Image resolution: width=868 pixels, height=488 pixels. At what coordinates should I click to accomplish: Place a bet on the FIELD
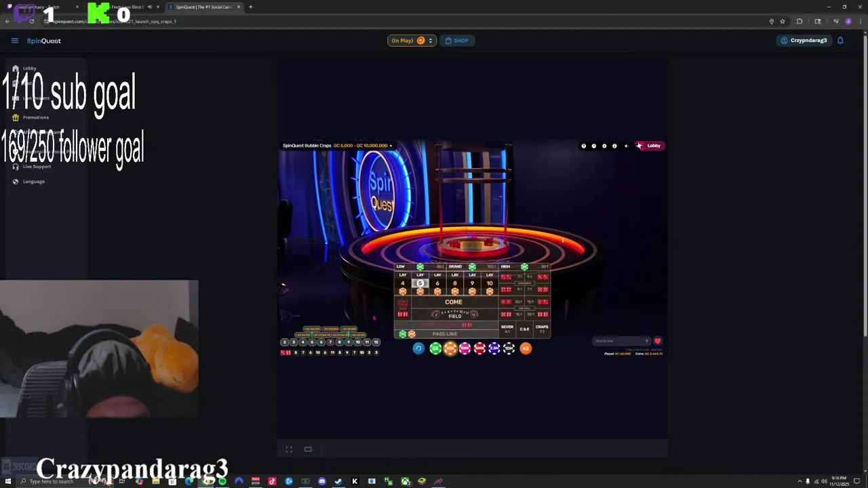(455, 314)
